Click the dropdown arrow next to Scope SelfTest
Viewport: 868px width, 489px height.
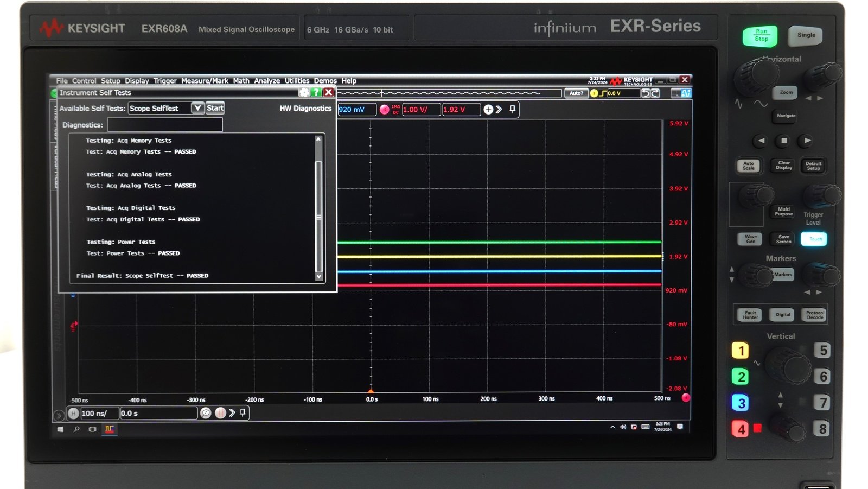(198, 108)
